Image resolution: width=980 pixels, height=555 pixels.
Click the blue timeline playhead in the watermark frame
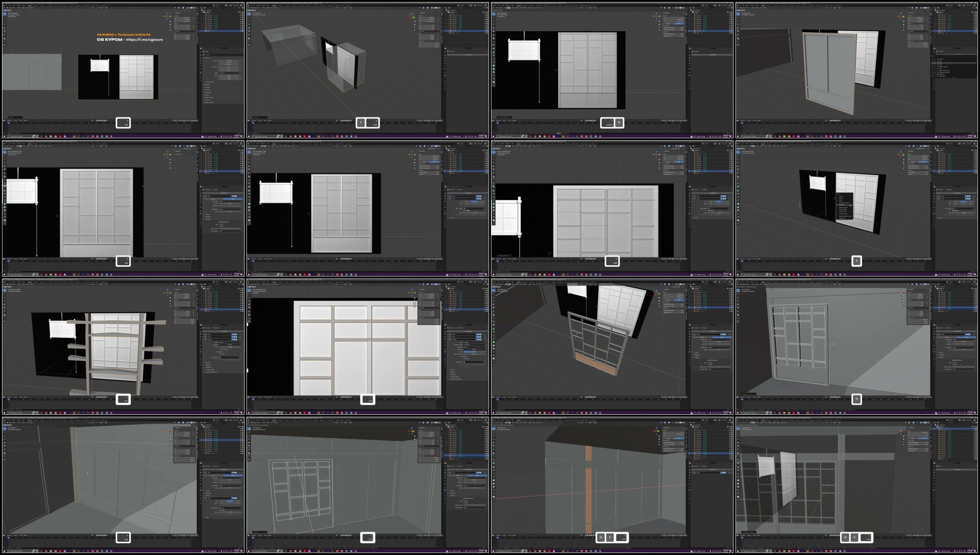point(8,123)
